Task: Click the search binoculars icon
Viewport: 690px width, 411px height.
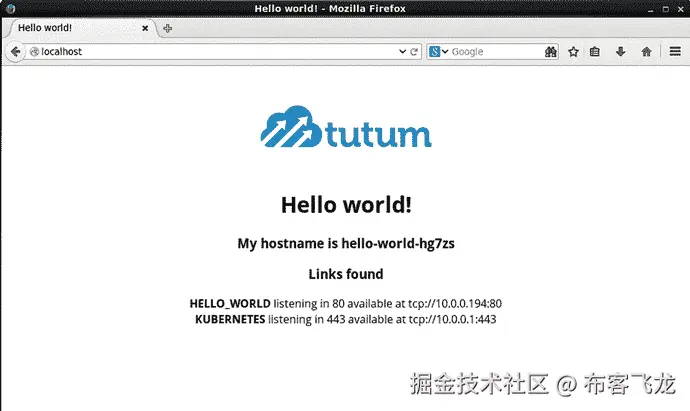Action: click(551, 51)
